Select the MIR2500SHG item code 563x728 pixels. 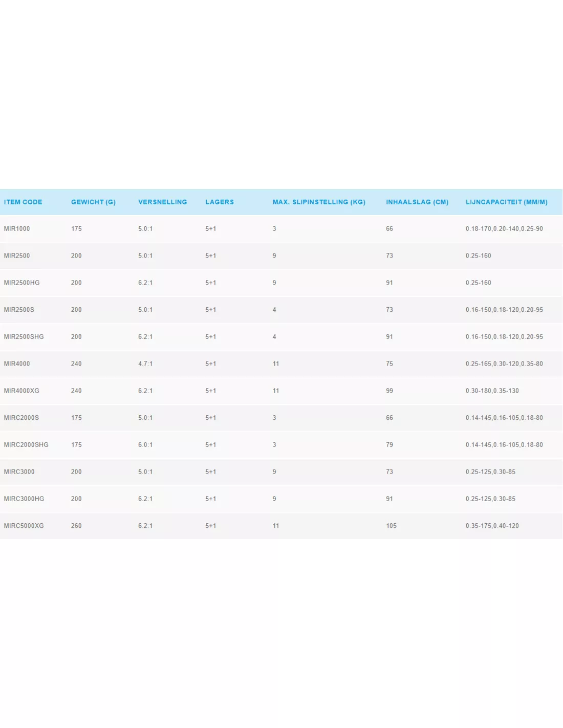pyautogui.click(x=24, y=337)
